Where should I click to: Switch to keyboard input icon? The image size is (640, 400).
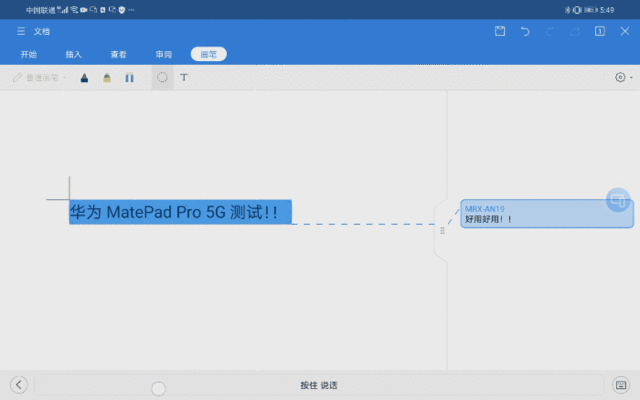(621, 385)
